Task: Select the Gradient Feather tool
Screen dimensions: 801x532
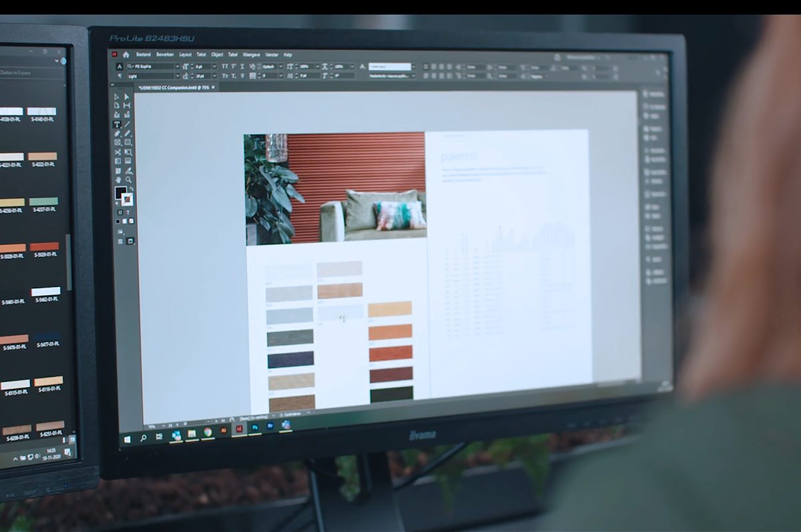Action: 127,160
